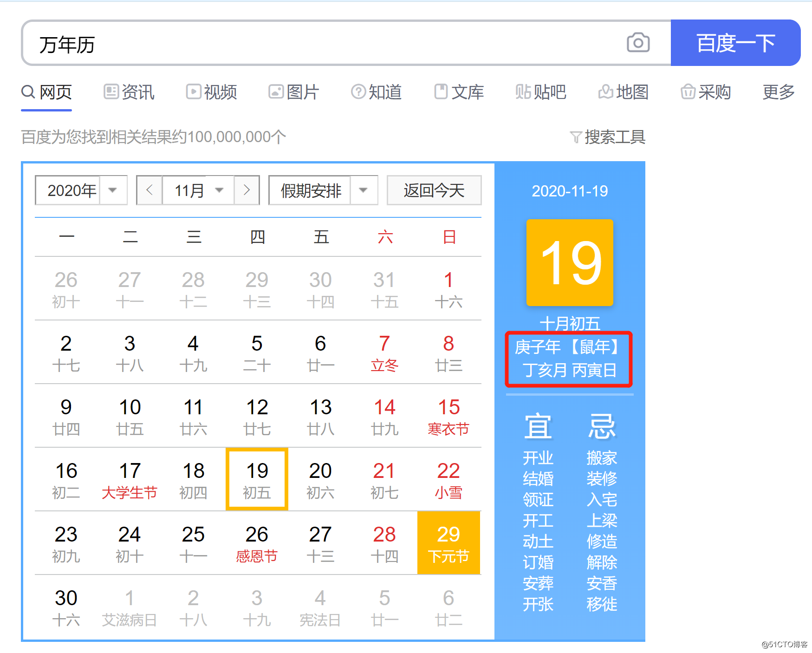Click the result count text 100,000,000个

237,137
